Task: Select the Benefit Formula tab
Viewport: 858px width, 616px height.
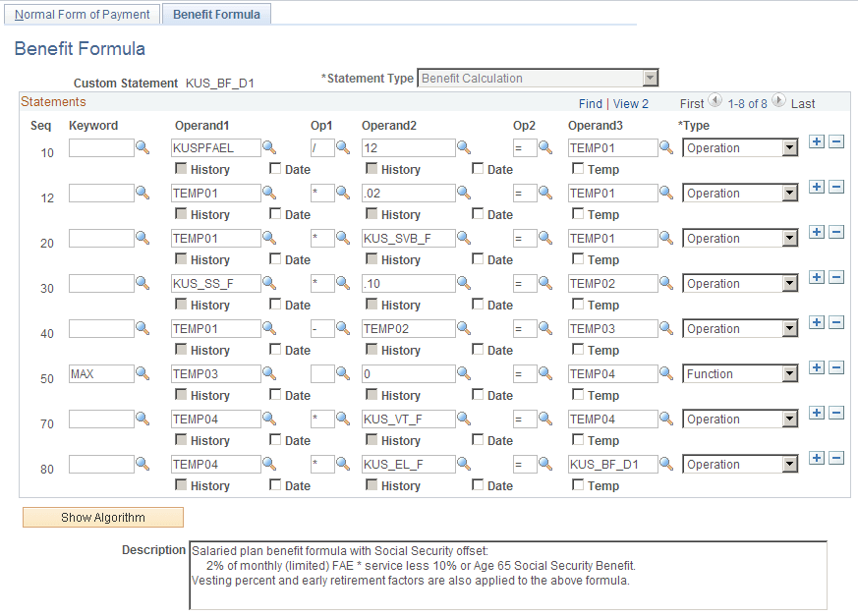Action: (x=216, y=14)
